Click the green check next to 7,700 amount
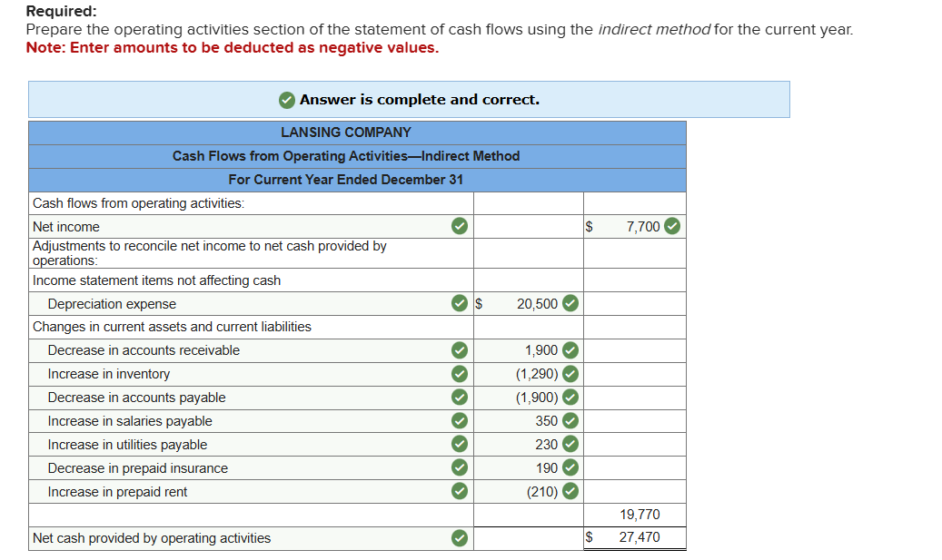Image resolution: width=942 pixels, height=560 pixels. click(x=672, y=226)
